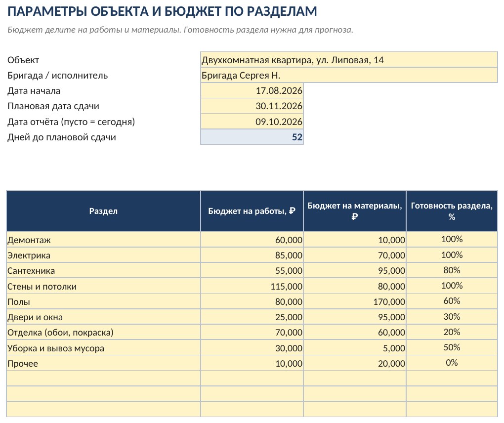Screen dimensions: 504x423
Task: Click 'Дата отчёта (пусто = сегодня)' label
Action: pyautogui.click(x=71, y=122)
